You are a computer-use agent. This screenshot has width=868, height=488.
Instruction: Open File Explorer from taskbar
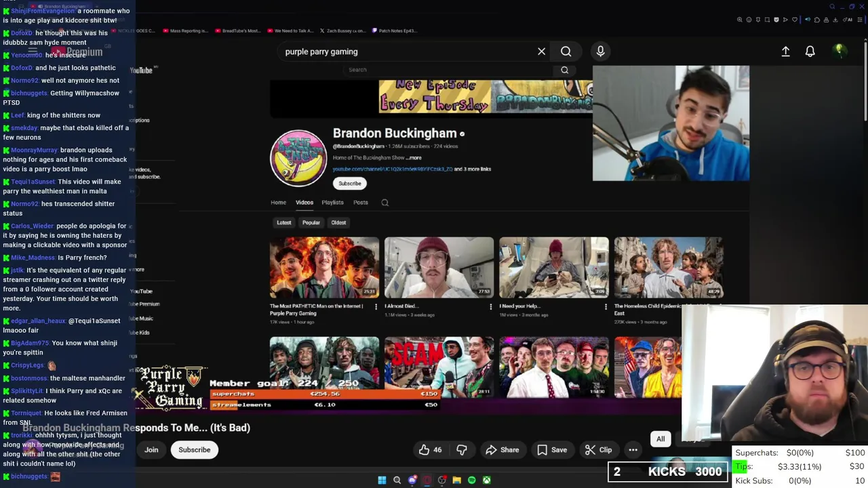[x=456, y=480]
